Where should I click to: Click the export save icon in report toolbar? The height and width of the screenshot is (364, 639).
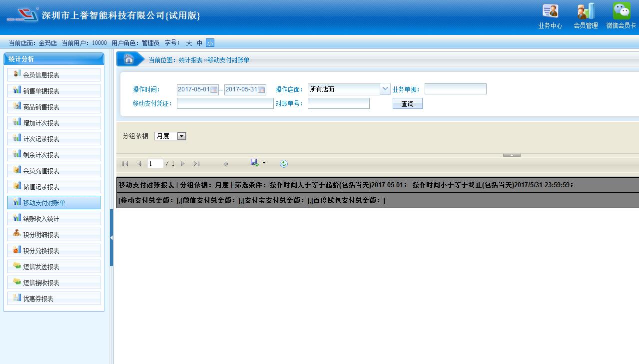pos(254,163)
